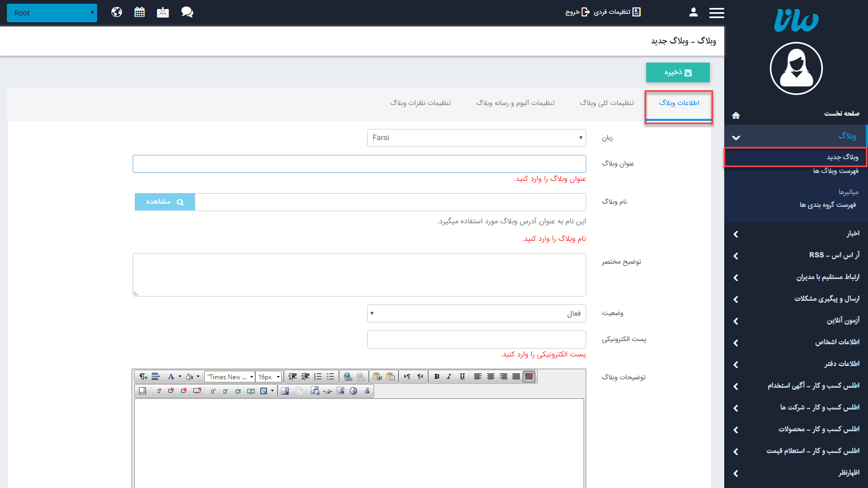Select فهرست وبلاگ ها in sidebar

coord(835,171)
